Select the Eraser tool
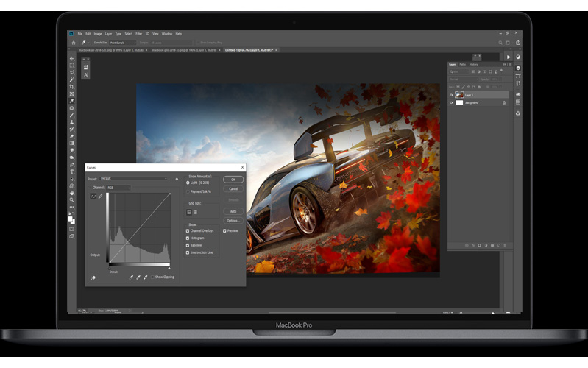The height and width of the screenshot is (368, 588). [x=71, y=136]
